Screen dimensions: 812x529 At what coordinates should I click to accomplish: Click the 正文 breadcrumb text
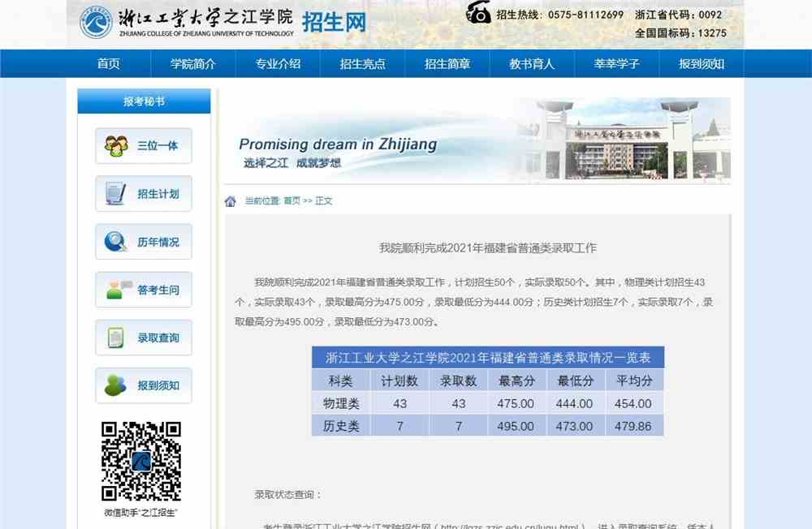[324, 201]
